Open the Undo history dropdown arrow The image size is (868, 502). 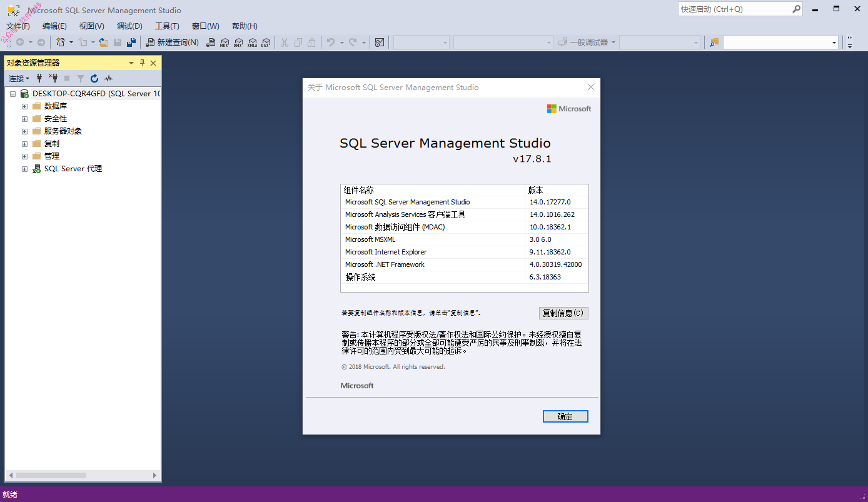coord(341,43)
